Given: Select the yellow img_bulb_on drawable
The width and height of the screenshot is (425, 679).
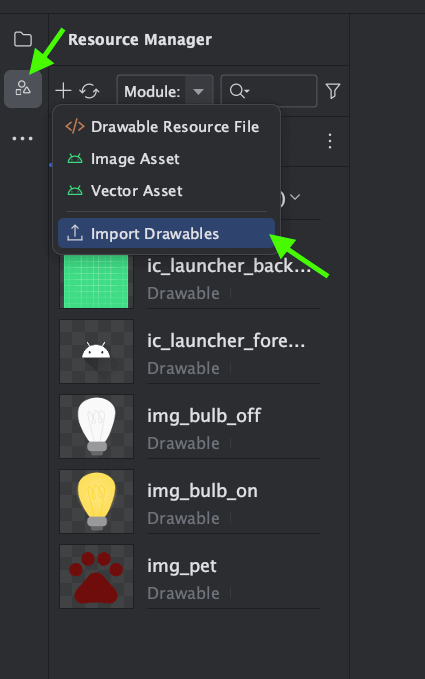Looking at the screenshot, I should (x=190, y=501).
